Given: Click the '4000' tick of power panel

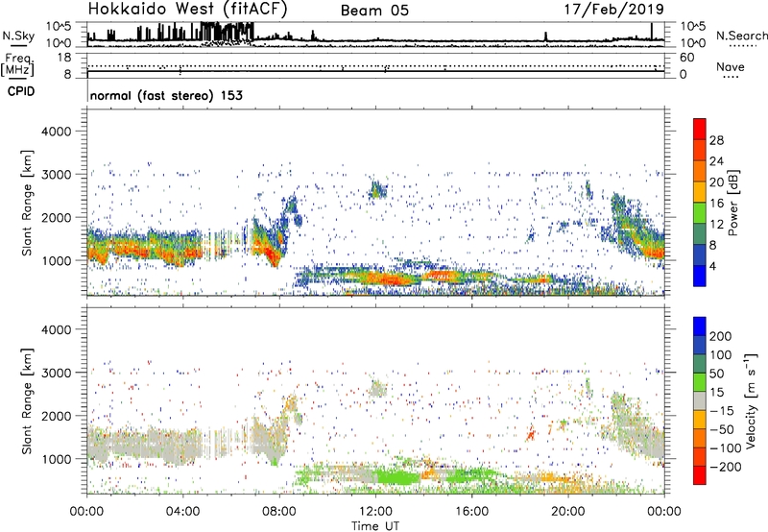Looking at the screenshot, I should tap(56, 132).
